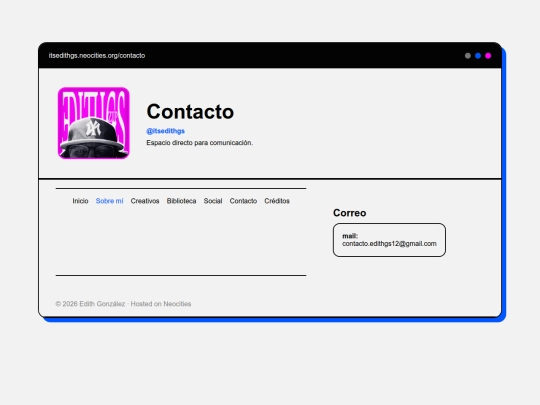The width and height of the screenshot is (540, 405).
Task: Open the Creativos section
Action: (145, 201)
